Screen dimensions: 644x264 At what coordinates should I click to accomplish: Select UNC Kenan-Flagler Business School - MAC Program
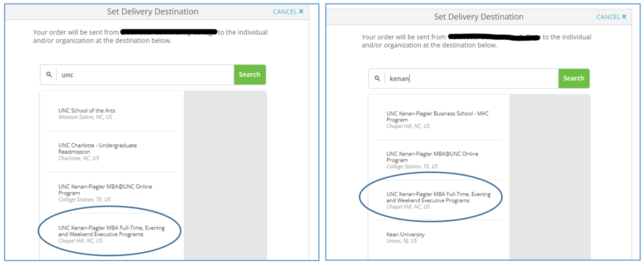tap(438, 116)
